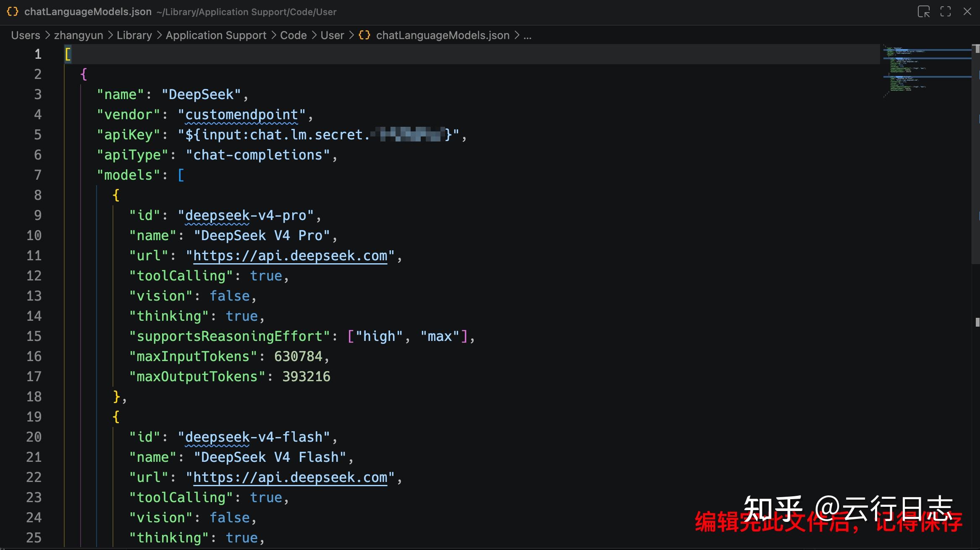Select the zhangyun breadcrumb segment
This screenshot has height=550, width=980.
[x=79, y=35]
